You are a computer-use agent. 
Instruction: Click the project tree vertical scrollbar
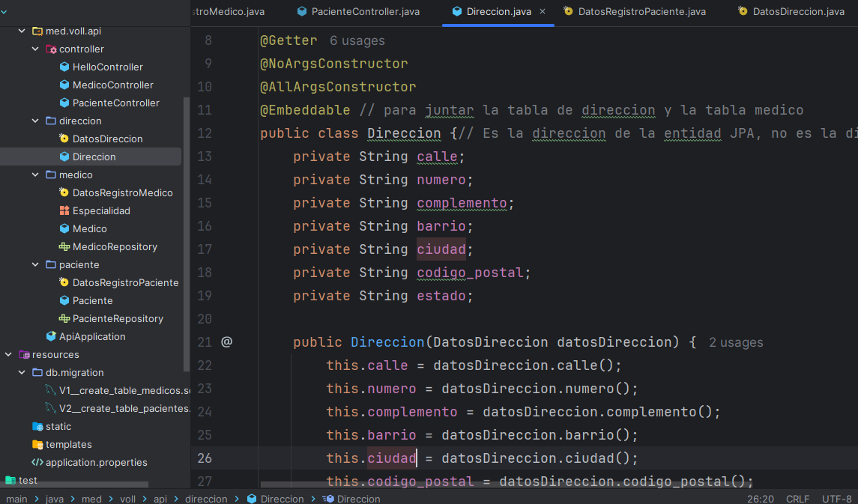point(187,235)
